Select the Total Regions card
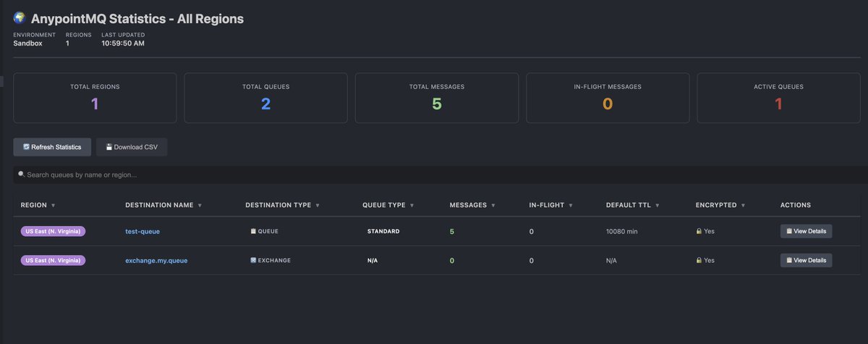This screenshot has height=344, width=868. pos(95,98)
